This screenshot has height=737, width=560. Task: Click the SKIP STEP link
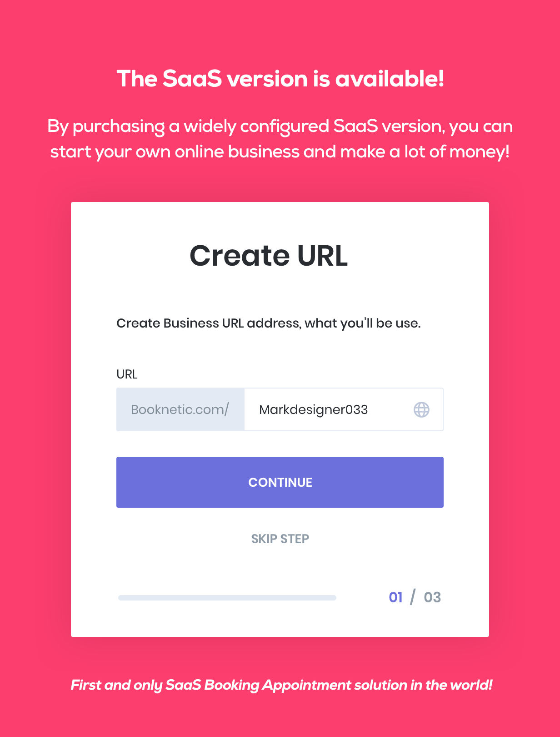click(280, 539)
